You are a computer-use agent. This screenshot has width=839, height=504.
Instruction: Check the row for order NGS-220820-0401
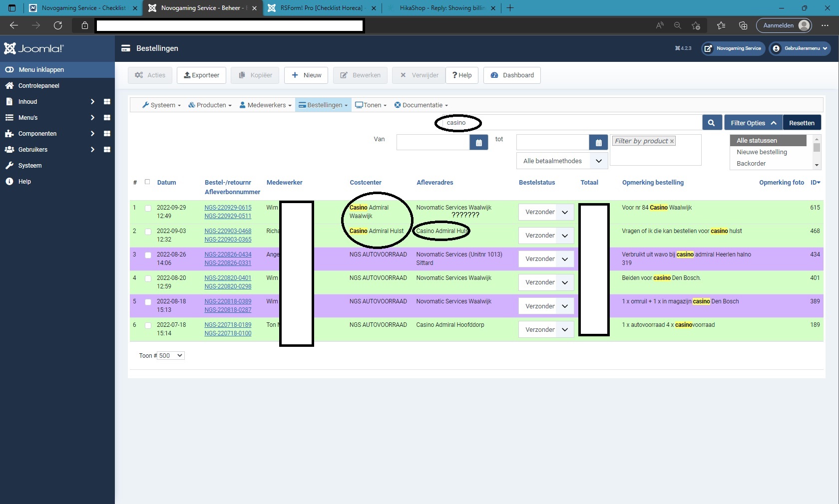(x=148, y=278)
